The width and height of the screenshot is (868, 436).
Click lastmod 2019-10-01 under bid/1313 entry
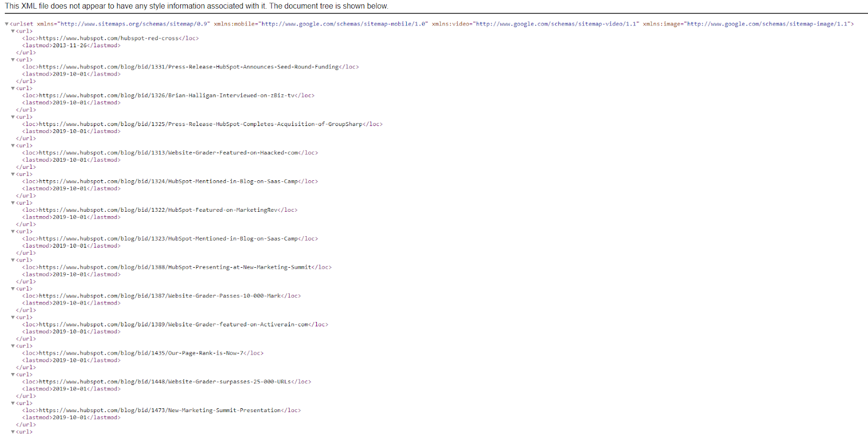(x=69, y=160)
